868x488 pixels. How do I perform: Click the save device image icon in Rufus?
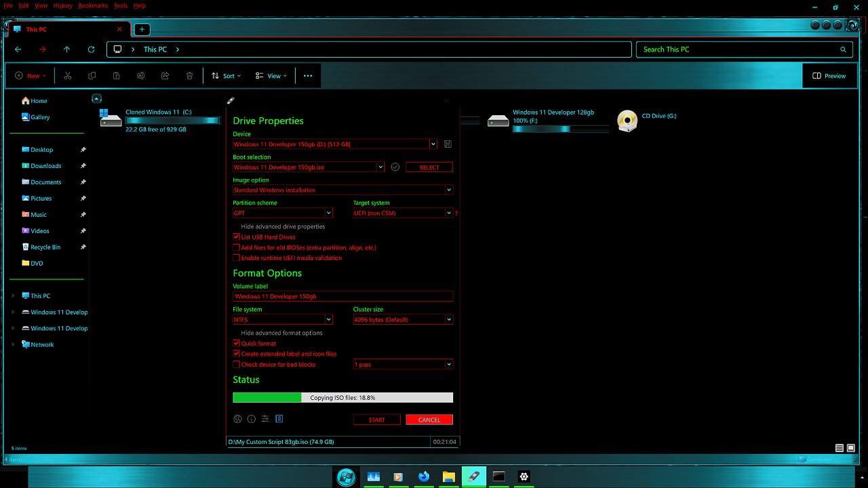pyautogui.click(x=448, y=144)
